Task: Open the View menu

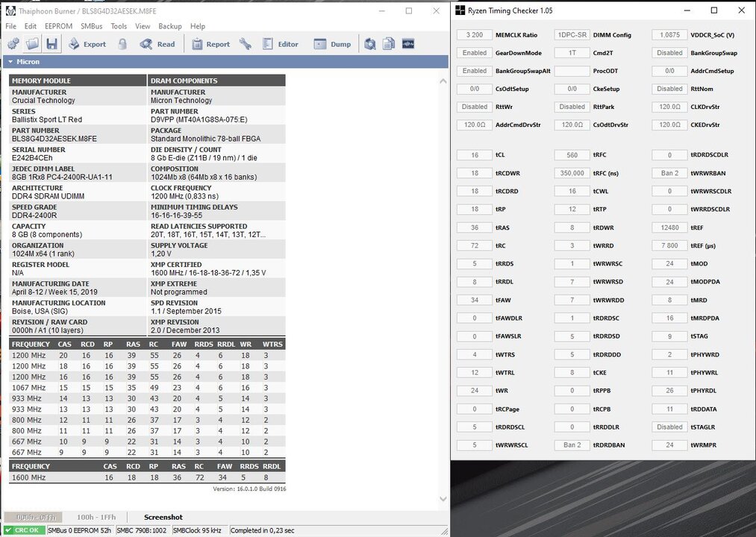Action: tap(143, 26)
